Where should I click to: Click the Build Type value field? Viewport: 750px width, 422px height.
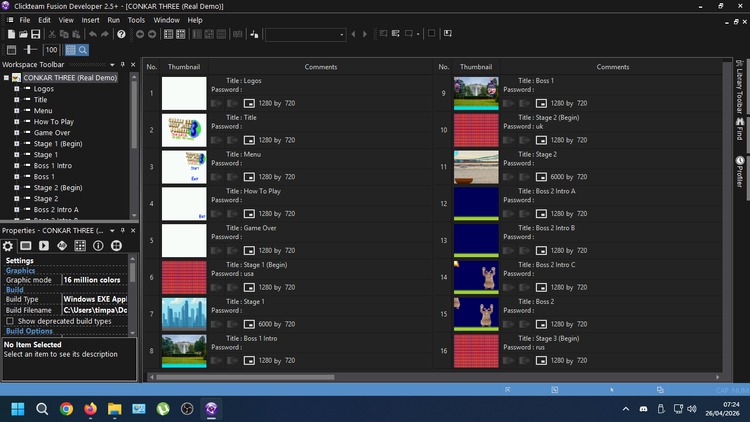[x=95, y=300]
